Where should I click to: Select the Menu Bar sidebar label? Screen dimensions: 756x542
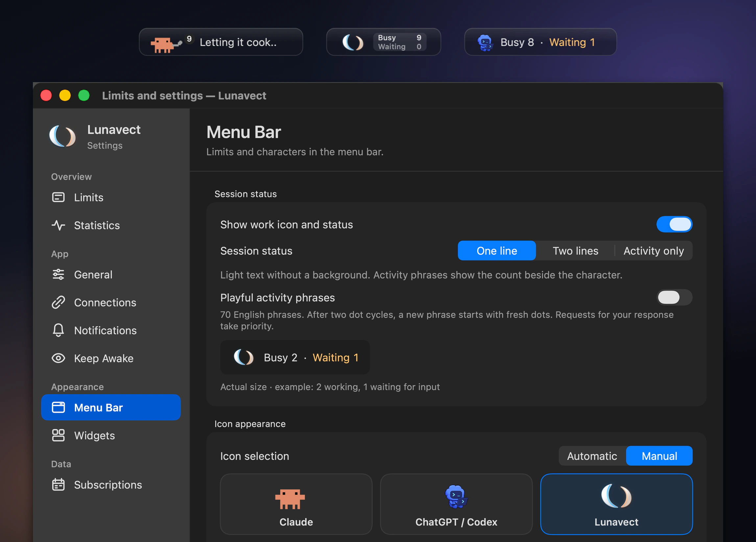(x=98, y=407)
